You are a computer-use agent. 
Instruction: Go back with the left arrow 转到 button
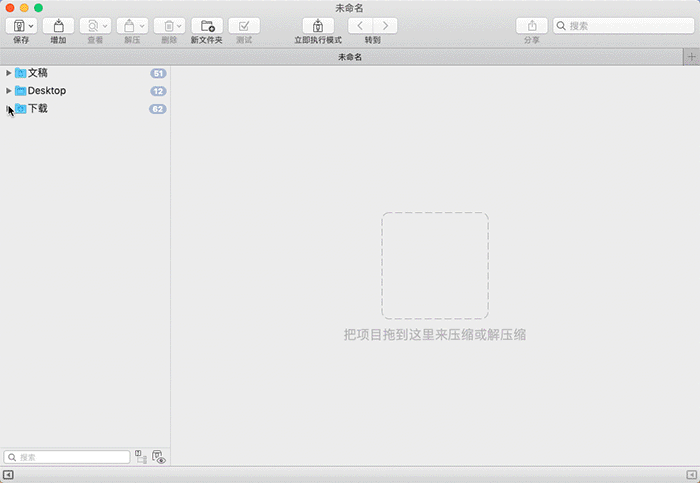click(360, 26)
